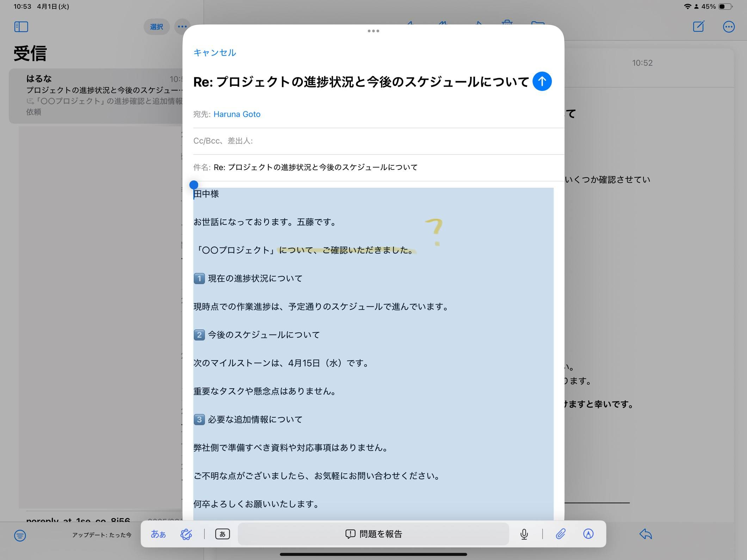747x560 pixels.
Task: Toggle the sidebar panel icon
Action: click(x=21, y=27)
